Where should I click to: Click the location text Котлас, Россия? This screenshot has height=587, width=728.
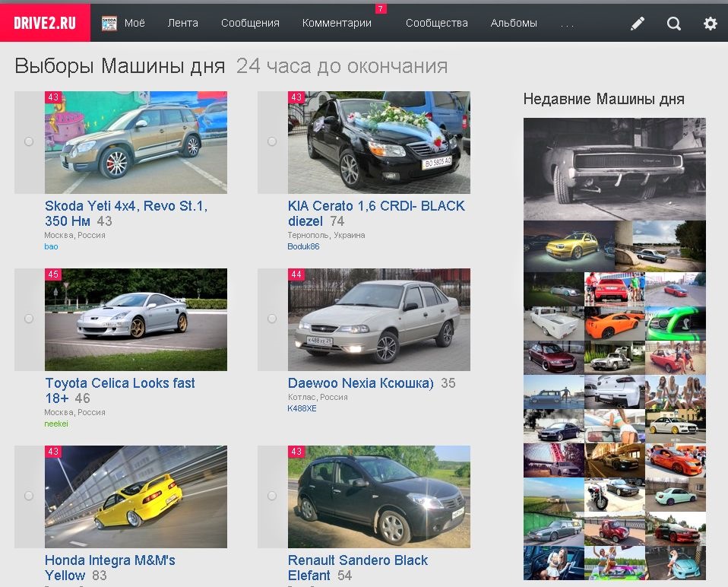tap(318, 397)
